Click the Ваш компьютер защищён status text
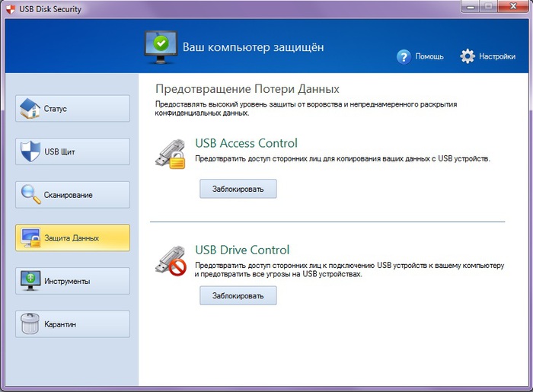533x392 pixels. click(x=254, y=47)
